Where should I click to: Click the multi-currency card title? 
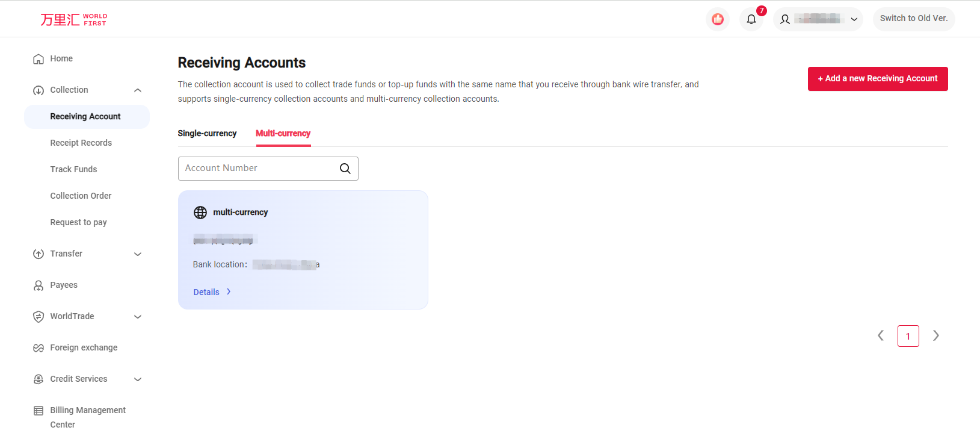[241, 213]
